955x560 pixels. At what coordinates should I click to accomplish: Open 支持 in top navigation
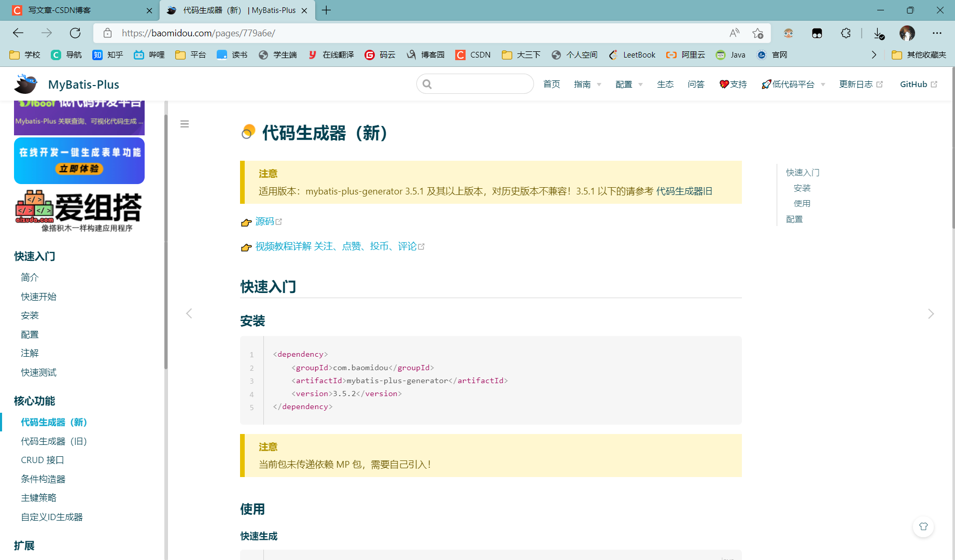click(x=733, y=85)
